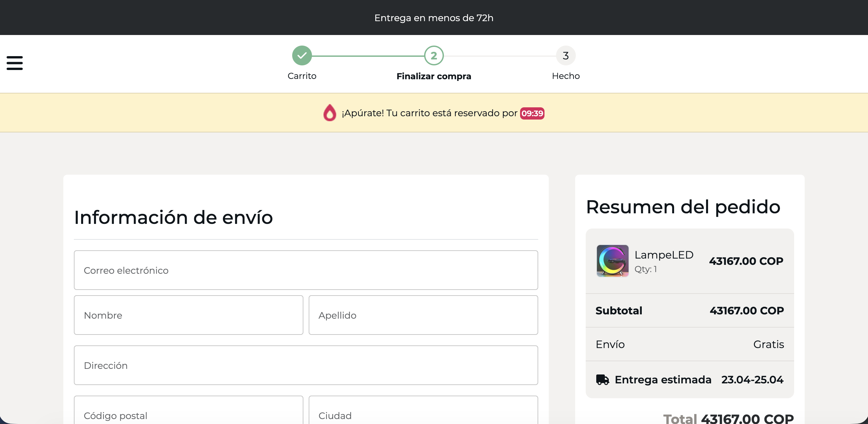Click the green checkmark Carrito step

[x=302, y=56]
